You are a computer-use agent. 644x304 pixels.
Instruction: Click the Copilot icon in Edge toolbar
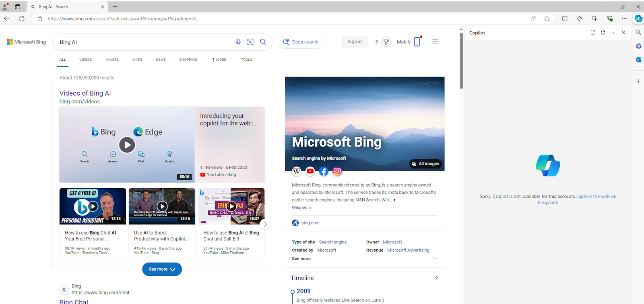pos(638,18)
